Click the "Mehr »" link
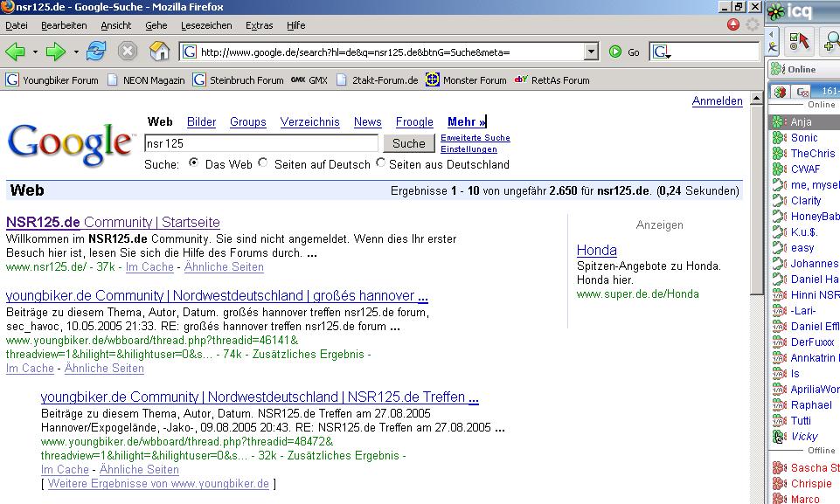The image size is (840, 504). click(x=467, y=122)
